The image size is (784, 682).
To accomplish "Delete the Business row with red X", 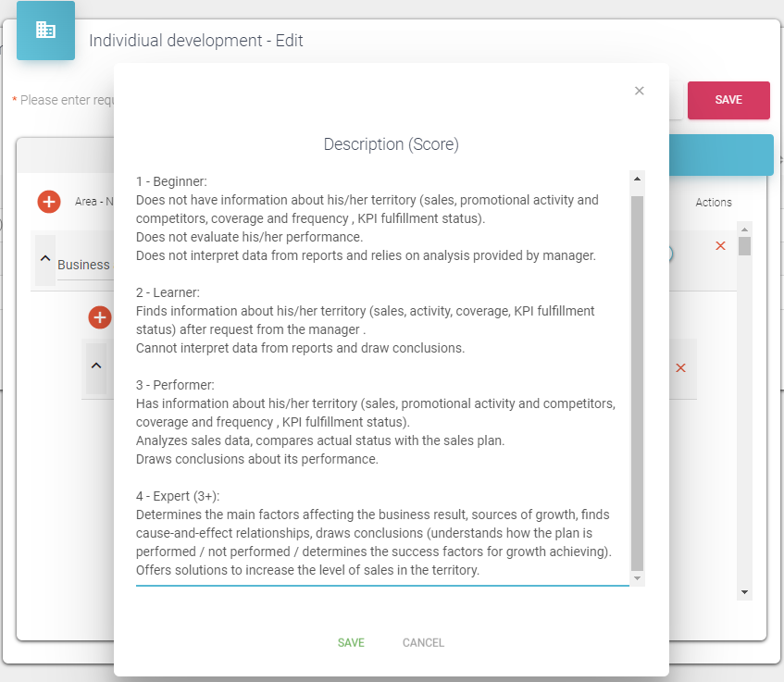I will [x=720, y=246].
